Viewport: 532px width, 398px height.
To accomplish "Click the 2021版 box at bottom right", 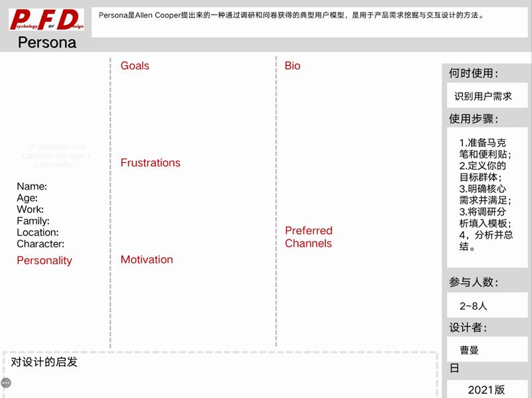I will (487, 390).
